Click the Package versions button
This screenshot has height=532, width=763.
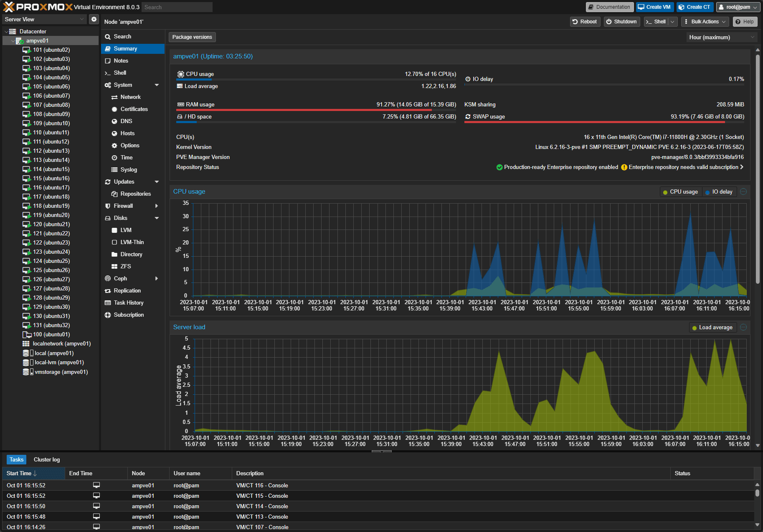click(192, 37)
